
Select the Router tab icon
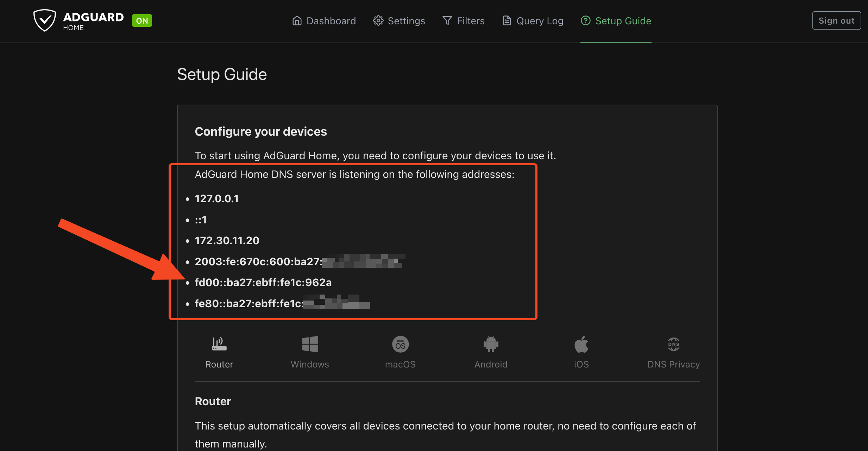(x=219, y=344)
